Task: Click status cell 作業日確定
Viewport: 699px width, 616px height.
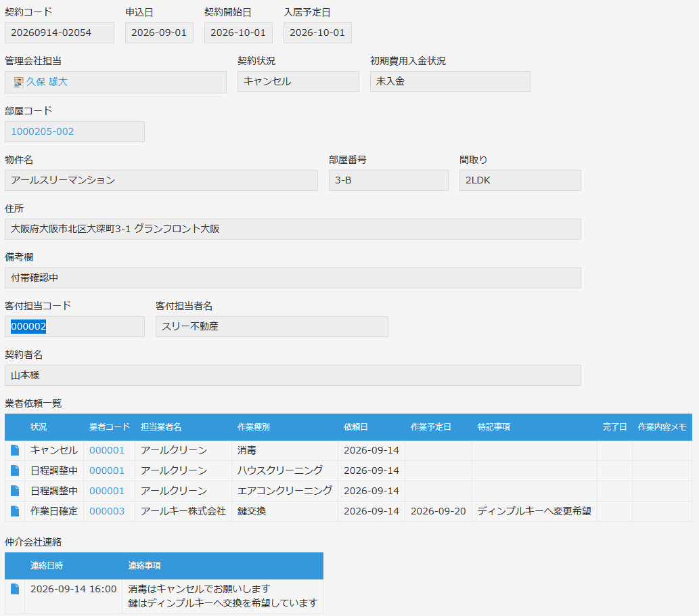Action: pos(54,511)
